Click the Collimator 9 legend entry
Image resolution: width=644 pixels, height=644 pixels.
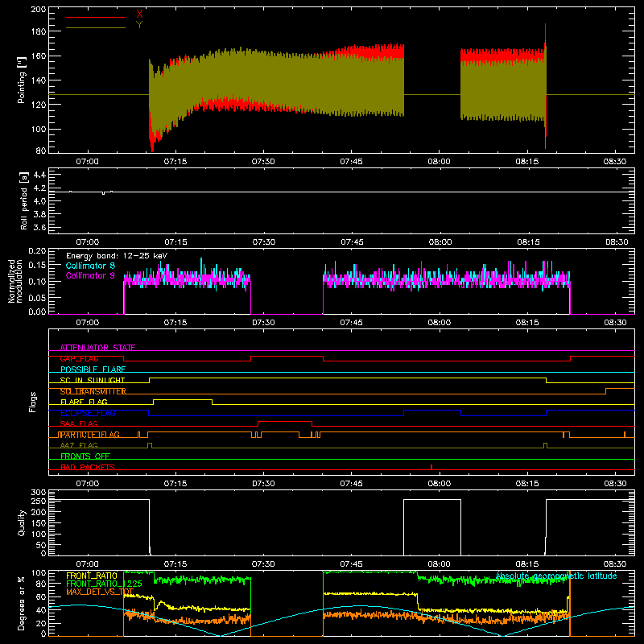point(90,275)
